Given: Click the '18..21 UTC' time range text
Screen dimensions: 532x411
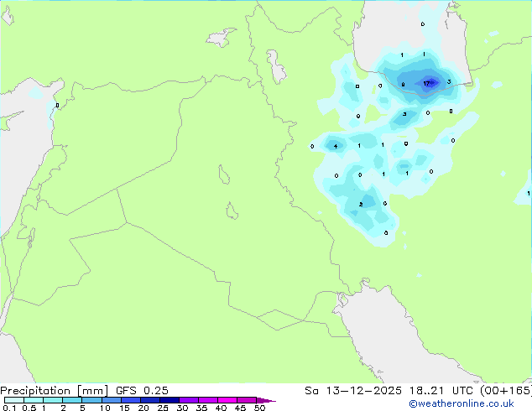Looking at the screenshot, I should click(x=441, y=391).
